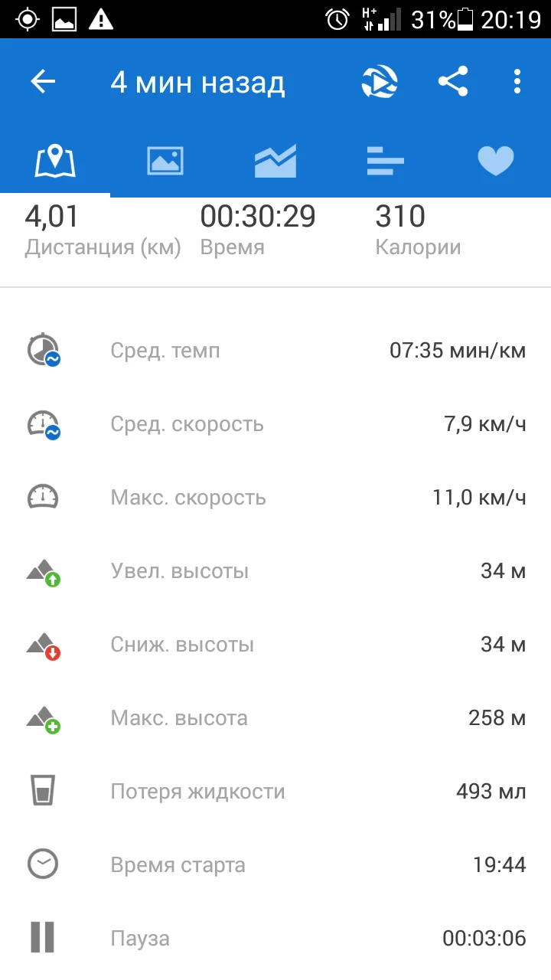This screenshot has height=980, width=551.
Task: Tap the 310 calories value
Action: (x=400, y=217)
